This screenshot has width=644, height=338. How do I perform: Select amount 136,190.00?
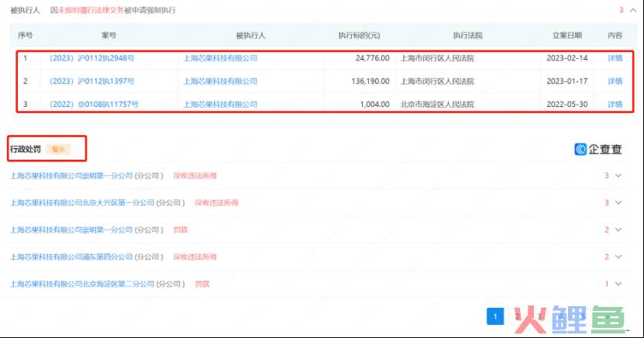click(x=370, y=81)
